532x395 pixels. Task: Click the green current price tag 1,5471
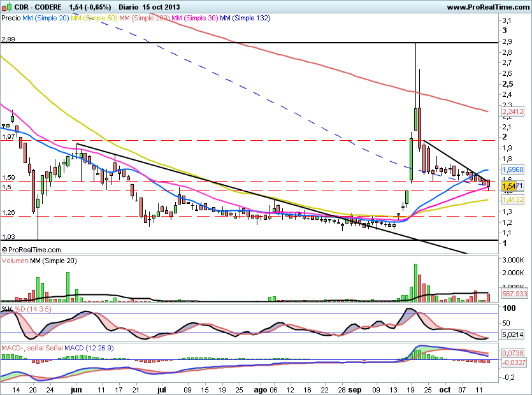coord(512,185)
